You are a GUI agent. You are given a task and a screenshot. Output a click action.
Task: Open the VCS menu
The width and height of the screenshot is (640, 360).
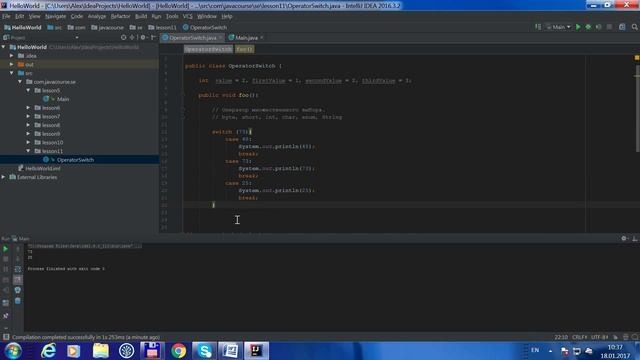pyautogui.click(x=187, y=16)
